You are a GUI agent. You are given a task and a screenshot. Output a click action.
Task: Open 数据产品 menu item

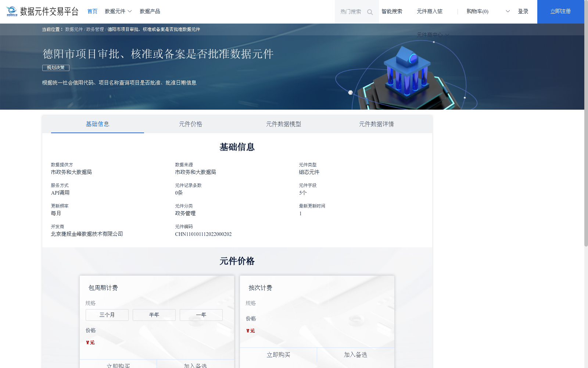[150, 11]
